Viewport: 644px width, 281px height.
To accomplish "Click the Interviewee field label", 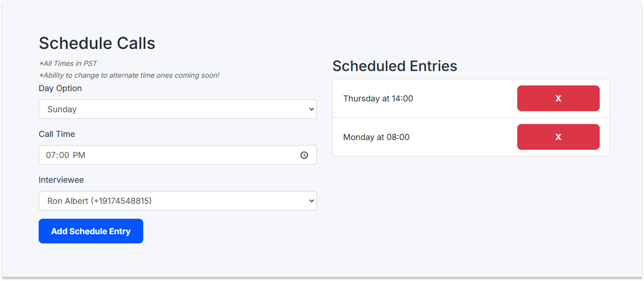I will 61,180.
